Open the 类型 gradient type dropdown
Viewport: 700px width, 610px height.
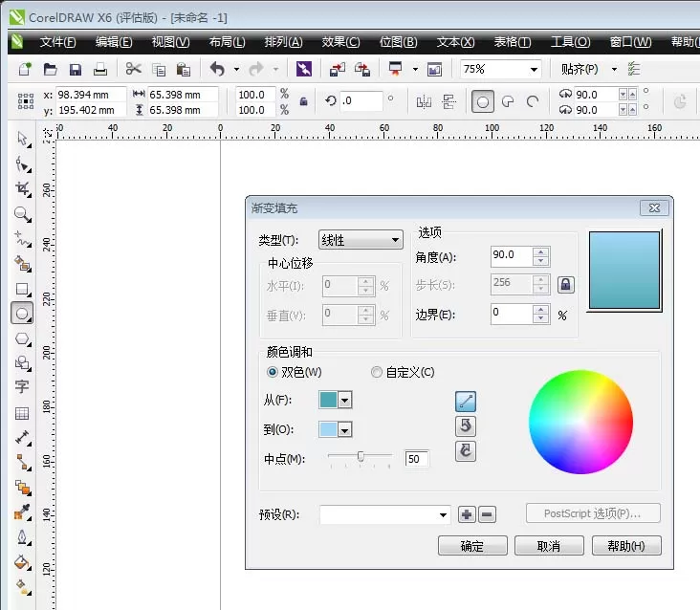tap(361, 240)
